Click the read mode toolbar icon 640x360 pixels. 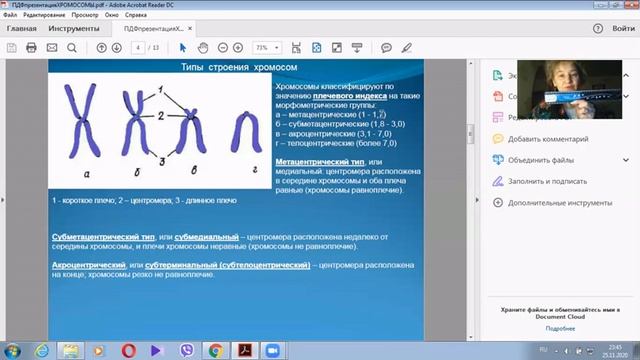click(357, 48)
